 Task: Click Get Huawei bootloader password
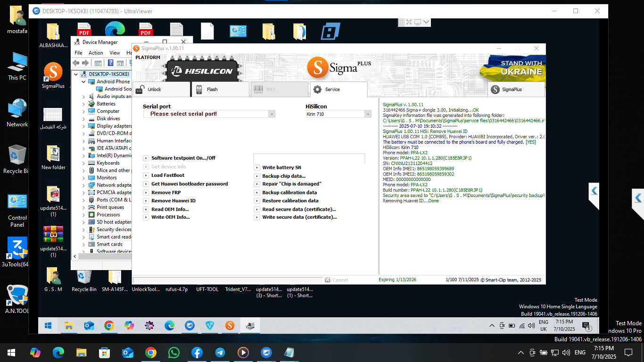click(186, 184)
